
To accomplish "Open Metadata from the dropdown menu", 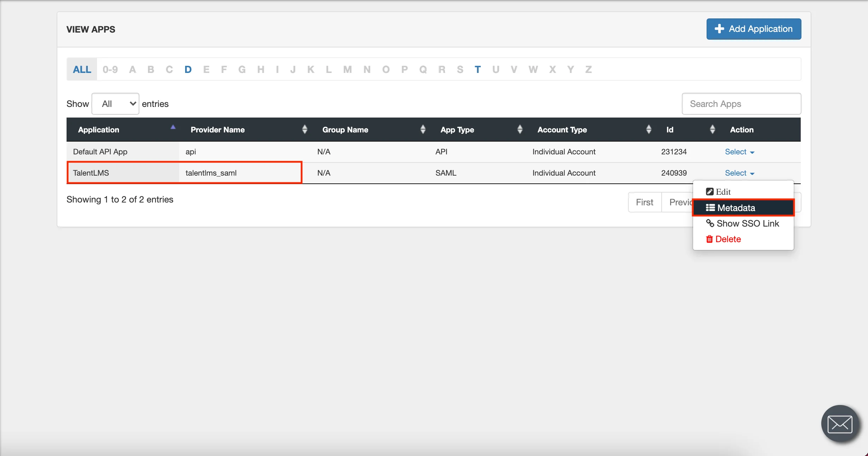I will coord(743,208).
